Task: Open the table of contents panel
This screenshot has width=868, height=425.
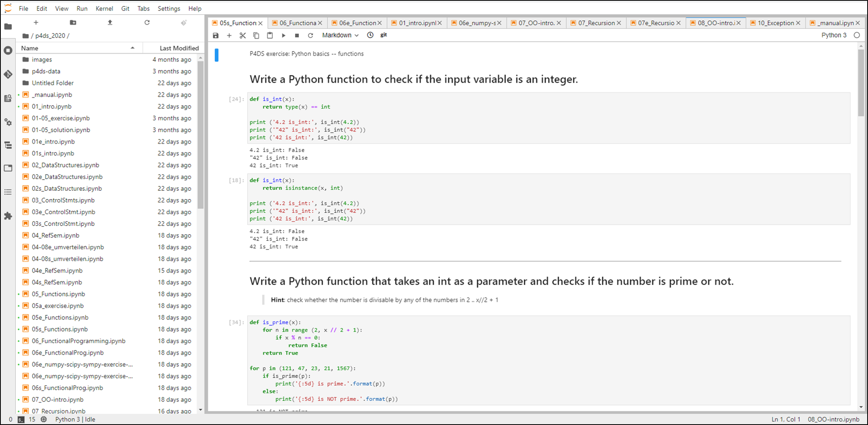Action: point(8,192)
